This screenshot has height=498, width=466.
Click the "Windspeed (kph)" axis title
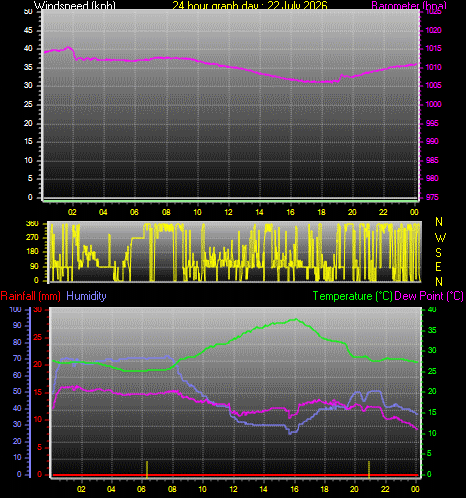point(75,5)
